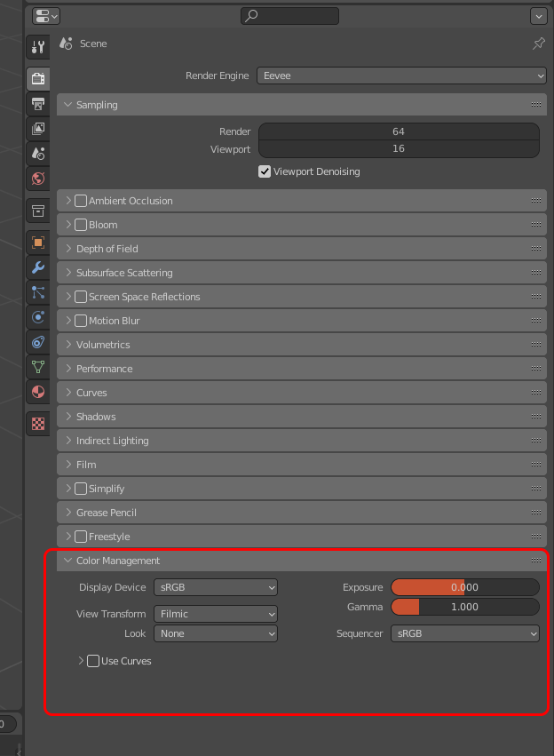Viewport: 554px width, 756px height.
Task: Expand the Performance panel
Action: 68,369
